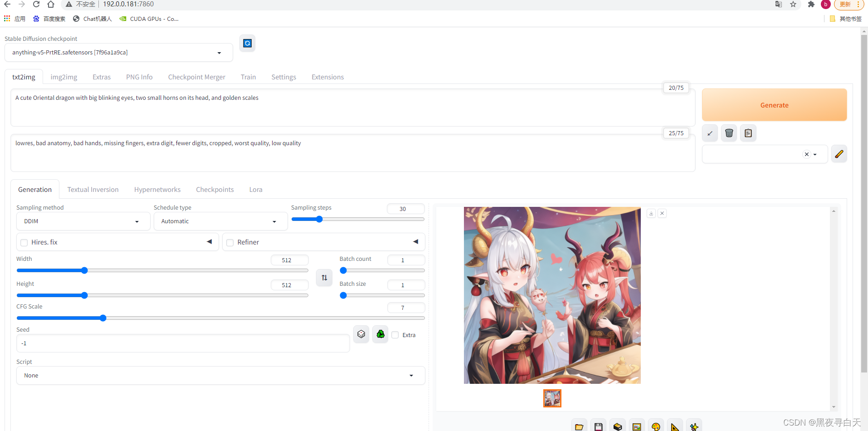This screenshot has width=868, height=431.
Task: Adjust Sampling steps slider
Action: (358, 219)
